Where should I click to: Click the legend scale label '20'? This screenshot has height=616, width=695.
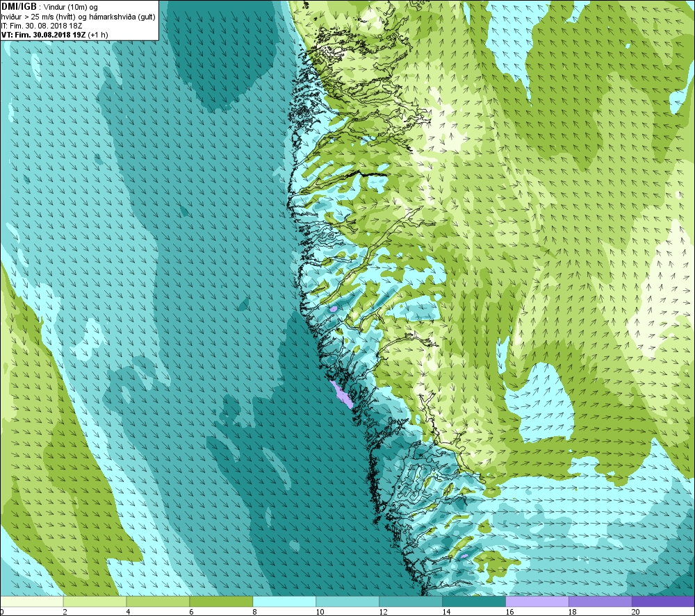pos(636,612)
